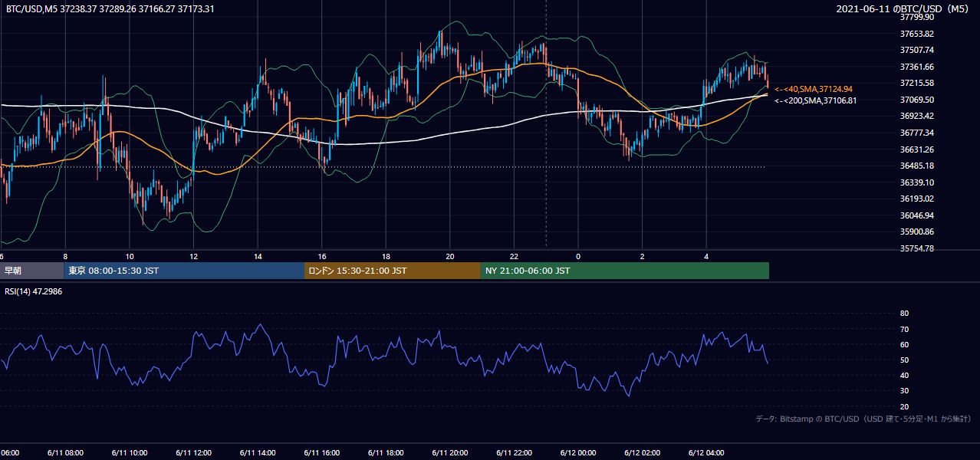The image size is (980, 460).
Task: Click the RSI(14) 47.2986 indicator label
Action: [x=34, y=292]
